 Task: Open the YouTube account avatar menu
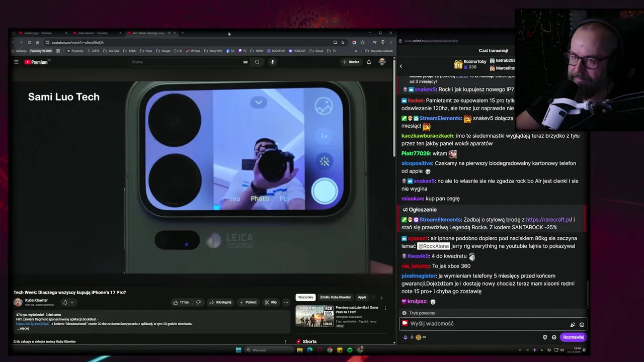click(382, 62)
